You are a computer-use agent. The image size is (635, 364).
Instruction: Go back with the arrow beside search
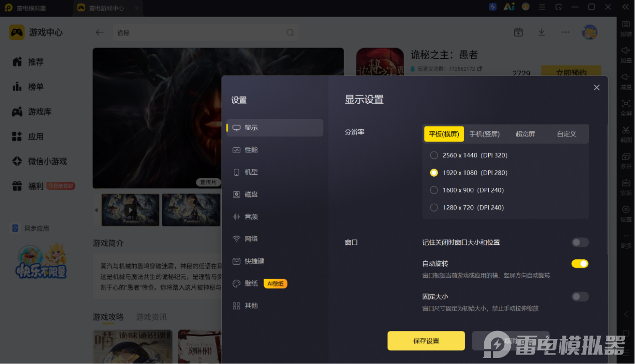point(100,33)
